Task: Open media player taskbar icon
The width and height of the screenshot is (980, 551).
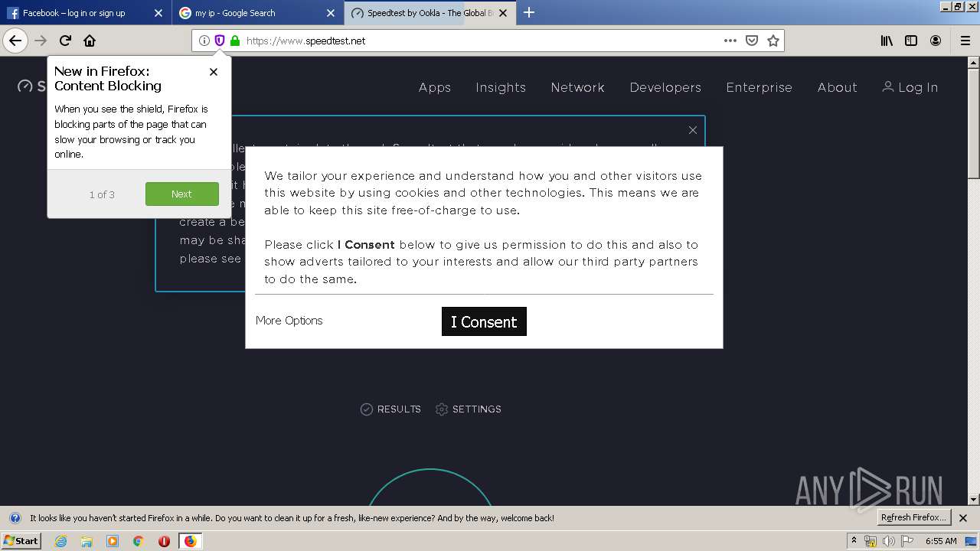Action: 113,541
